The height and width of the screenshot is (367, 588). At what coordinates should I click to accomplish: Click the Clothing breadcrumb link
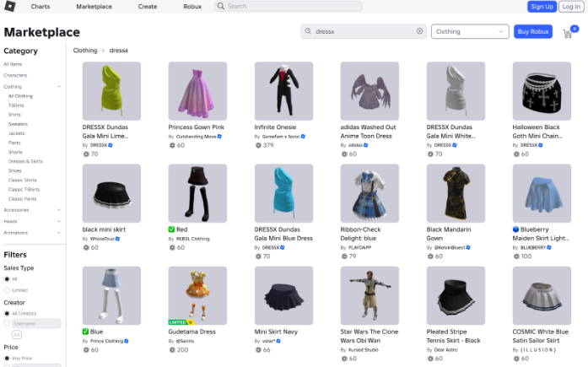(85, 51)
